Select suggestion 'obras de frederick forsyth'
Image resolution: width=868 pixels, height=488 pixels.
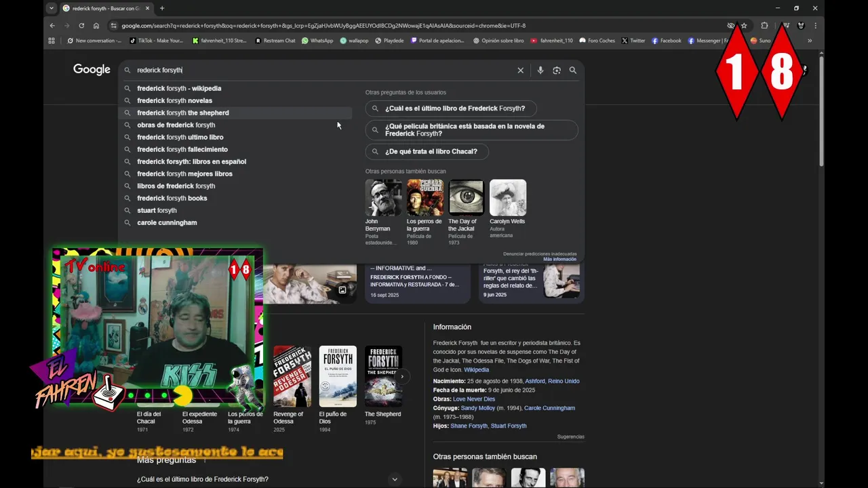235,125
